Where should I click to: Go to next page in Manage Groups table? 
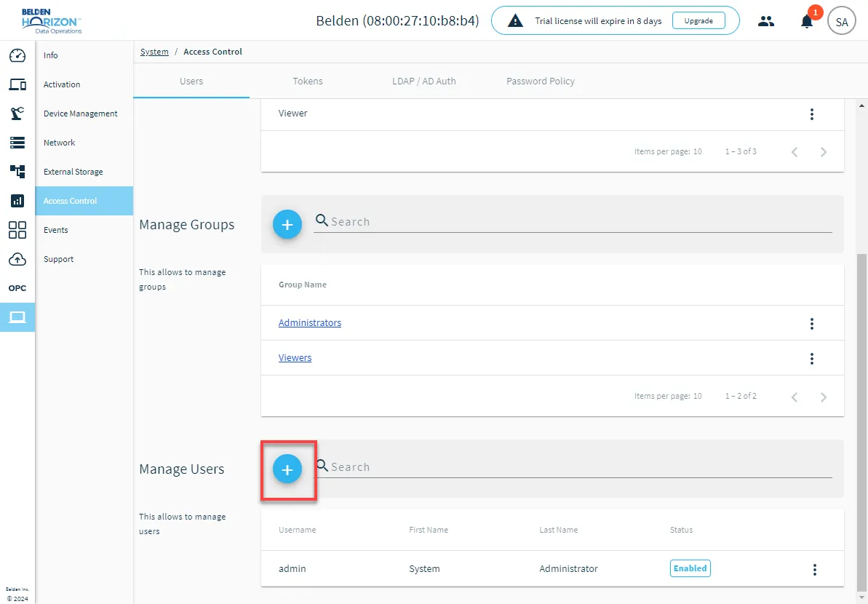click(824, 397)
